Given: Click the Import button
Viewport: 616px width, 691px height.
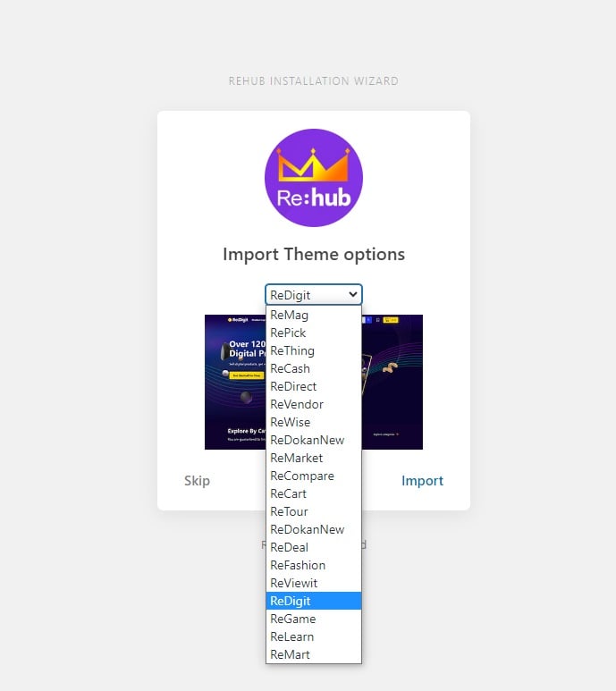Looking at the screenshot, I should click(422, 480).
